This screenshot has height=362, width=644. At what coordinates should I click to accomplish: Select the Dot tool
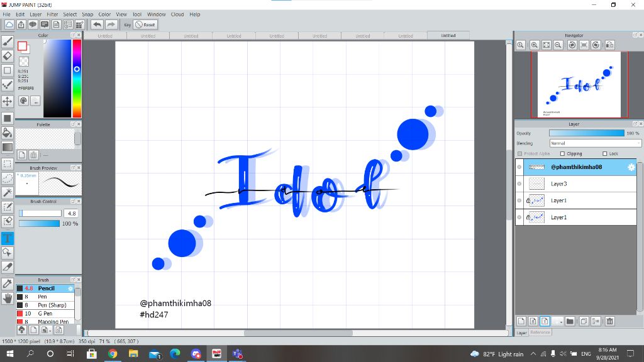coord(8,85)
